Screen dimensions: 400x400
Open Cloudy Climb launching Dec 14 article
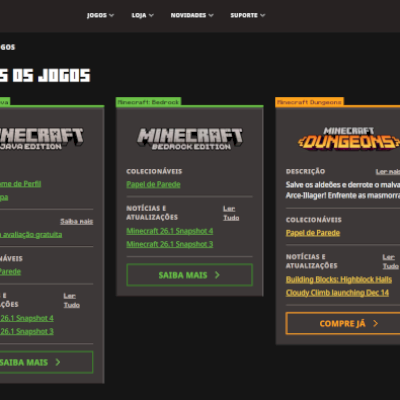click(337, 293)
